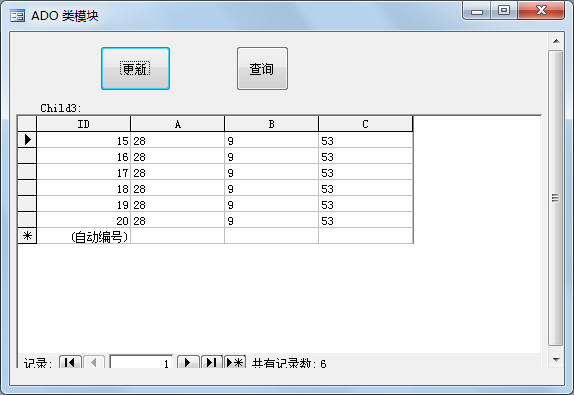Click the (自动编号) new row cell

click(83, 236)
